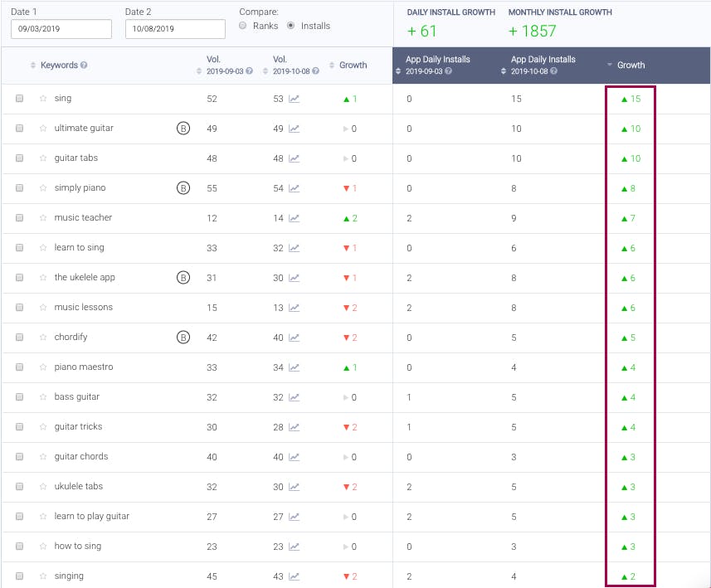Click the Date 2 input field
Image resolution: width=711 pixels, height=588 pixels.
pos(175,29)
